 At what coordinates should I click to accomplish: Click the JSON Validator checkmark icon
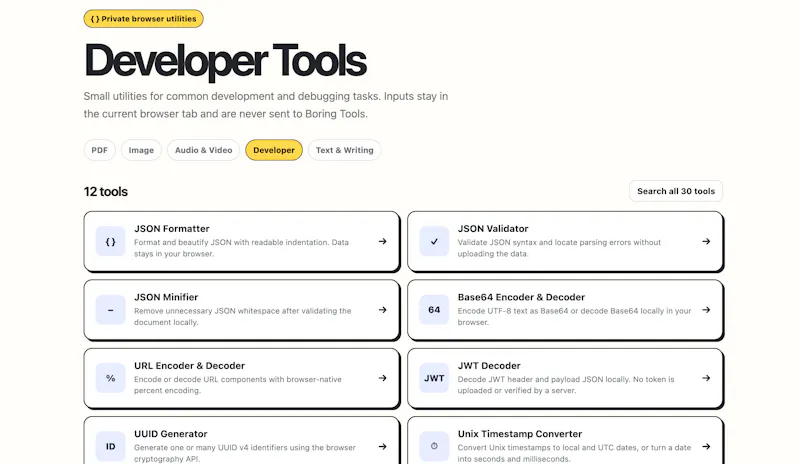tap(434, 241)
